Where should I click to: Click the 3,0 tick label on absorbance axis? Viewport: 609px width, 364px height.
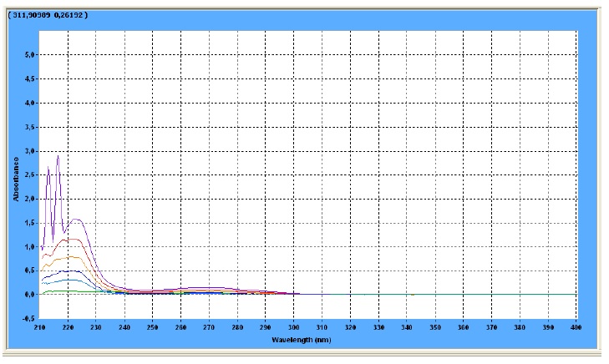(30, 151)
